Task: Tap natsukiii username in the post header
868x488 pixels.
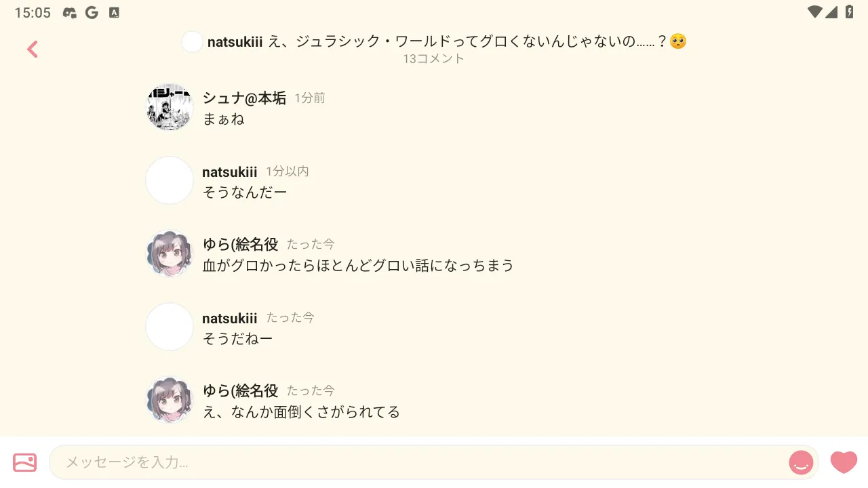Action: (235, 41)
